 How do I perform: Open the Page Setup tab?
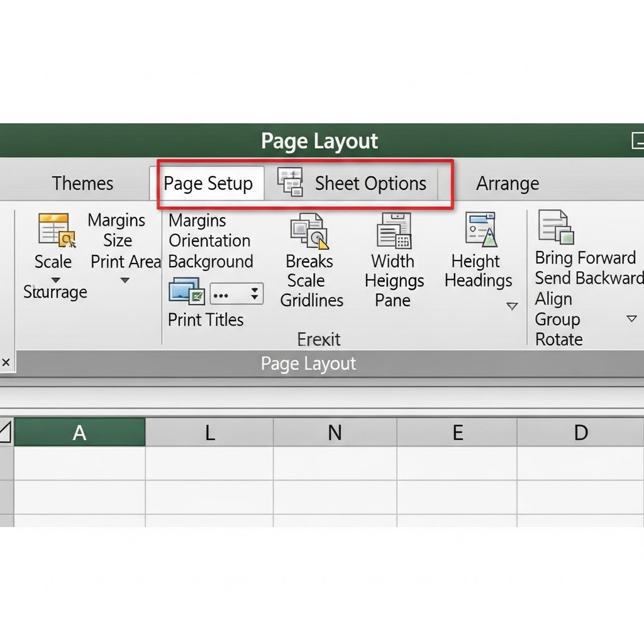(208, 184)
